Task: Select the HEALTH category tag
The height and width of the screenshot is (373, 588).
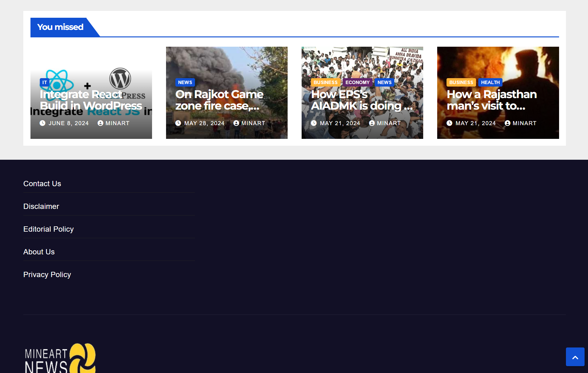Action: [x=490, y=83]
